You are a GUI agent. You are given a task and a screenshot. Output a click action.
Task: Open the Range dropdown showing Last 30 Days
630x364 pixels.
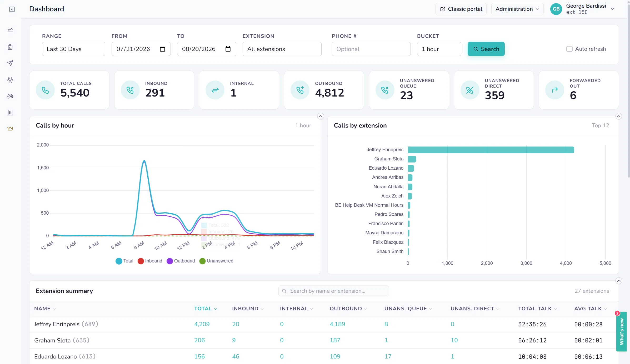(74, 49)
